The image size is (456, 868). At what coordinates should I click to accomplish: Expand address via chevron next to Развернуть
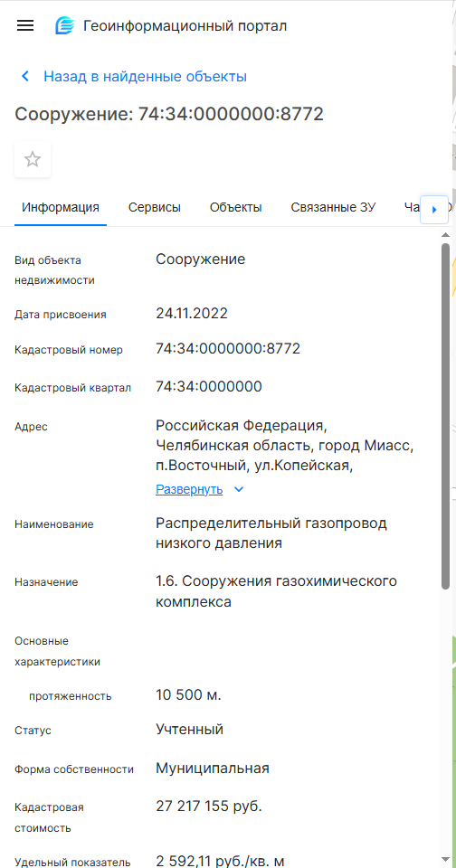[x=239, y=490]
